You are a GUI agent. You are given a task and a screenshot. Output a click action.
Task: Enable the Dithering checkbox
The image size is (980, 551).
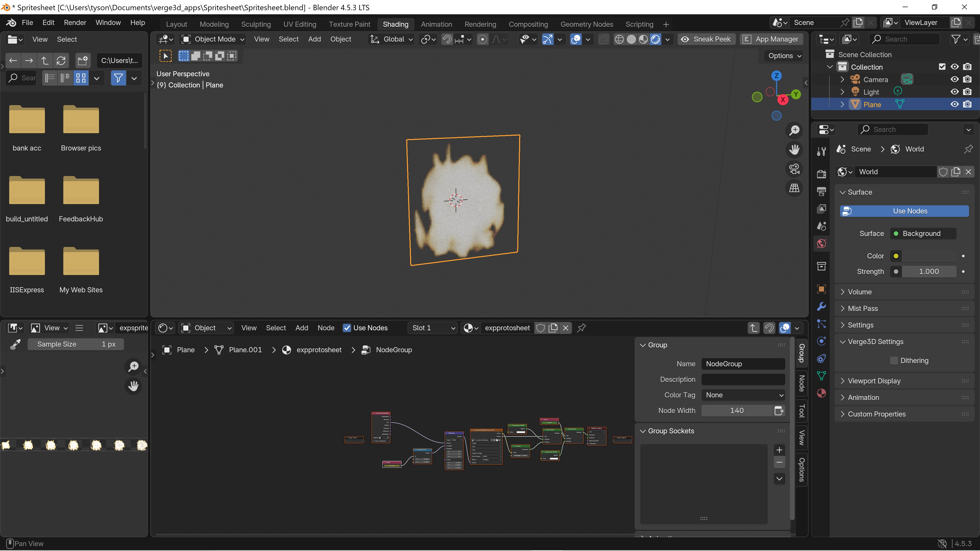(894, 360)
